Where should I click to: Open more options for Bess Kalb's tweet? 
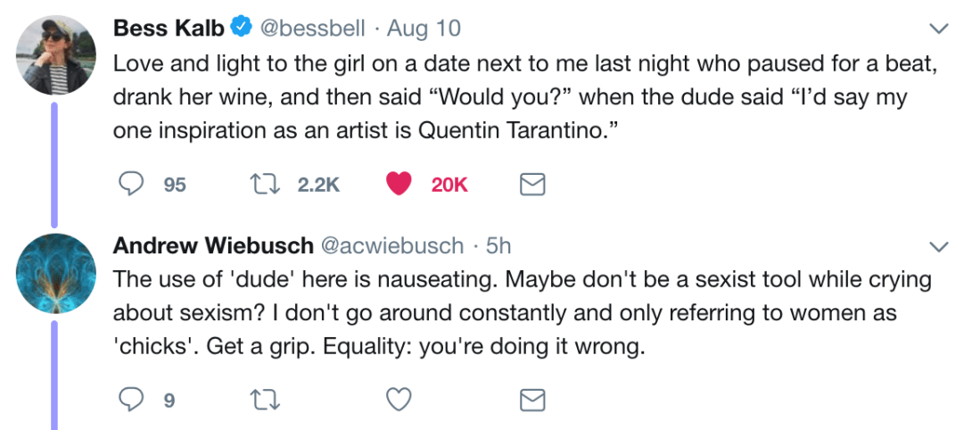coord(939,29)
